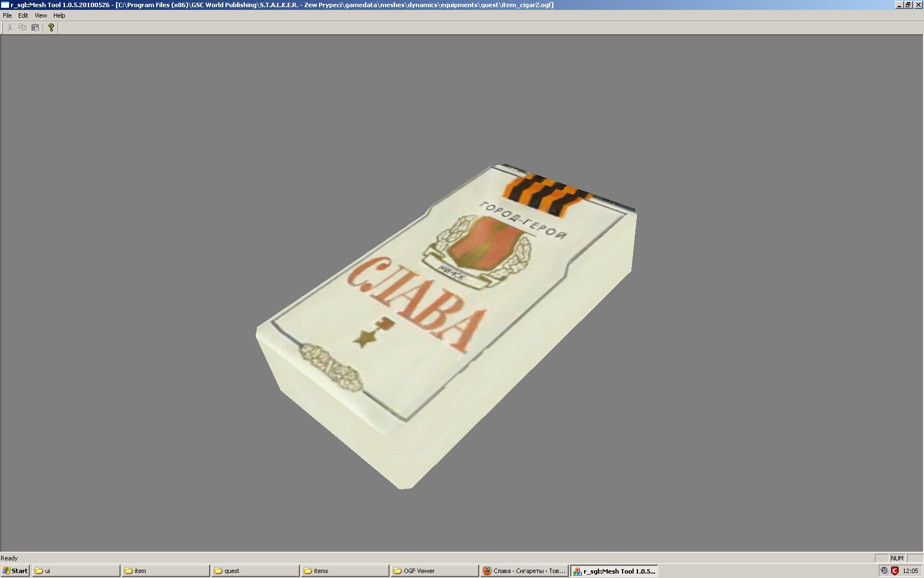The width and height of the screenshot is (924, 578).
Task: Switch to the Firefox 'Слава - Сигареты' taskbar window
Action: click(x=525, y=571)
